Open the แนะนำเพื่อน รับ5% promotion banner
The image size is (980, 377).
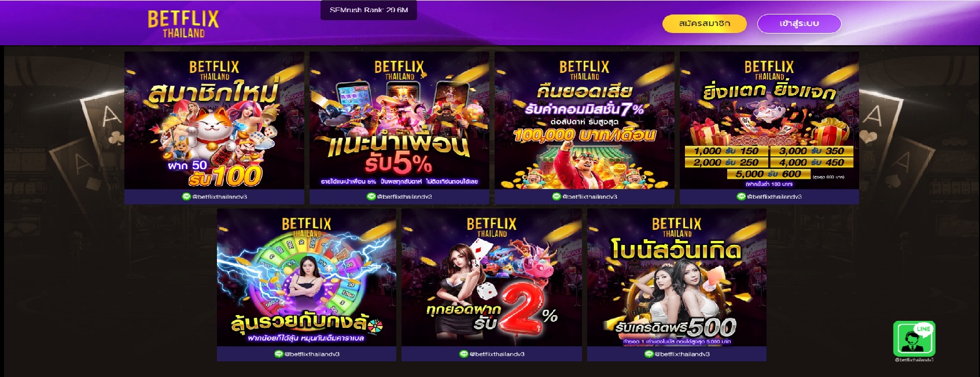[399, 120]
